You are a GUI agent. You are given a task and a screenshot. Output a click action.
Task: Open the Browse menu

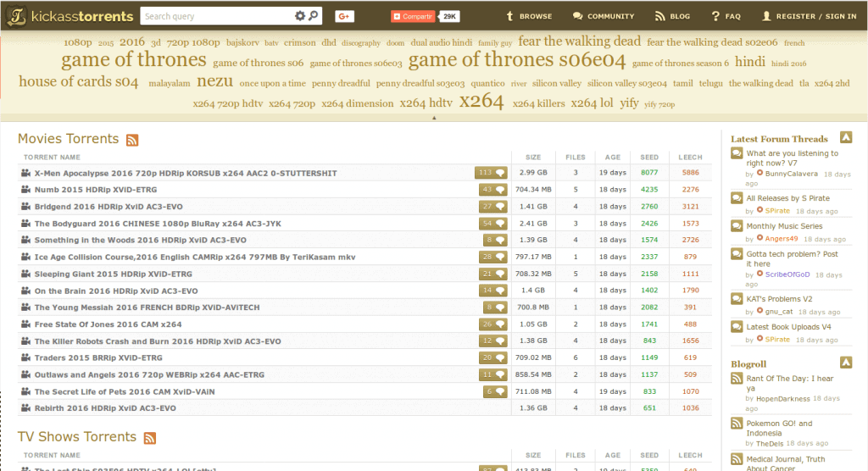tap(528, 16)
